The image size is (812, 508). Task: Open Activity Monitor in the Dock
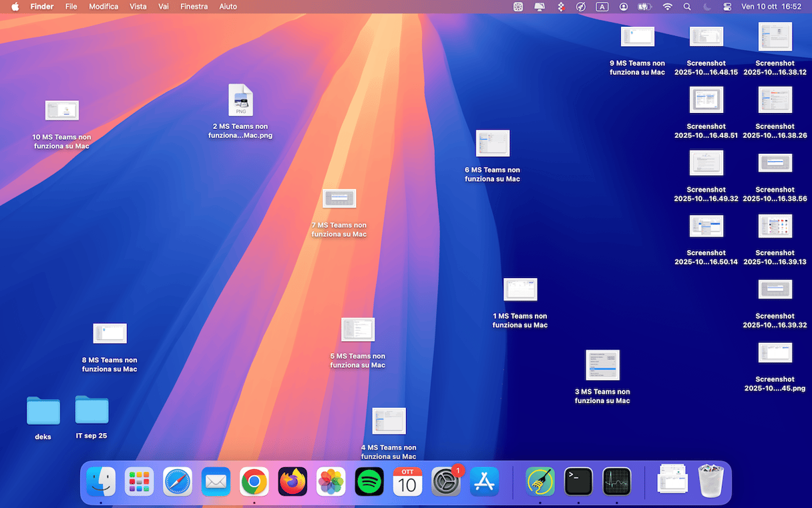[x=616, y=481]
